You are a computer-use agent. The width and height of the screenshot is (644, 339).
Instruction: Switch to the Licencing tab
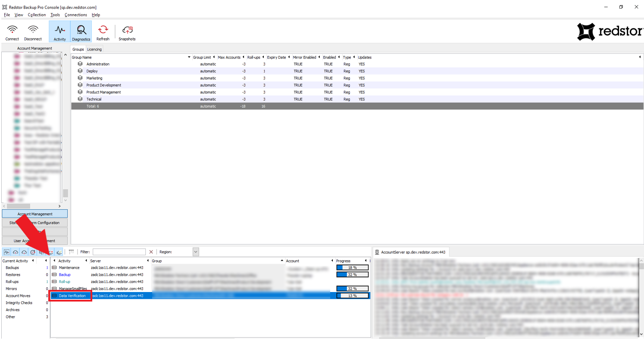point(94,49)
